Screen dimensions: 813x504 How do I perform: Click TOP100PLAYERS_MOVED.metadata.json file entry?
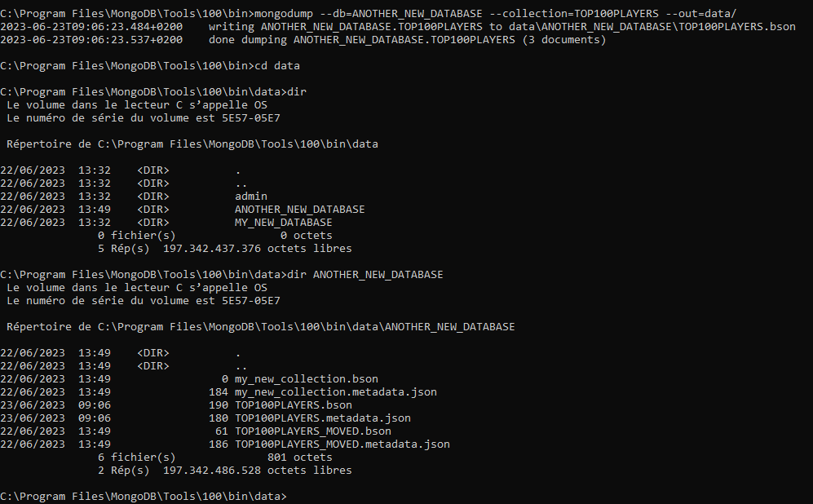(x=342, y=444)
